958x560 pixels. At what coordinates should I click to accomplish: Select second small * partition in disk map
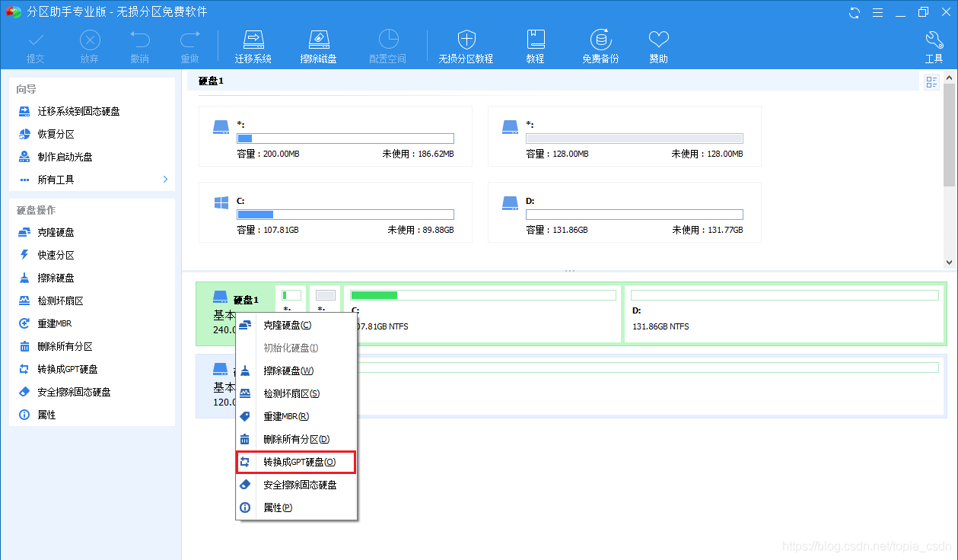pos(326,299)
